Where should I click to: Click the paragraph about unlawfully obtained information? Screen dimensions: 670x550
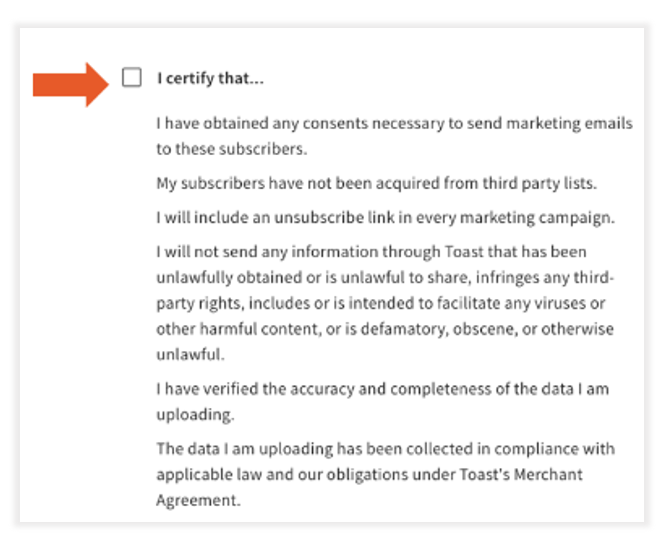(x=385, y=302)
